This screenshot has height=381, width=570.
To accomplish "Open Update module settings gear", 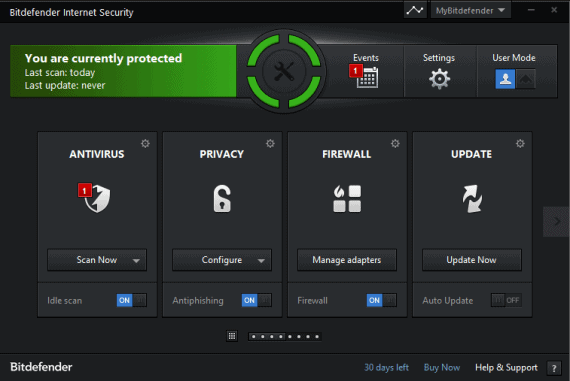I will (x=520, y=144).
